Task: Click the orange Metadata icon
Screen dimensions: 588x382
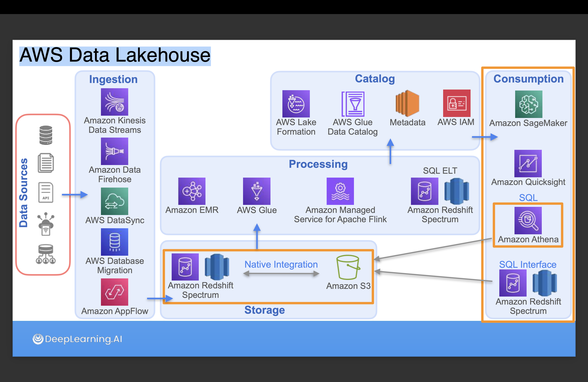Action: coord(407,103)
